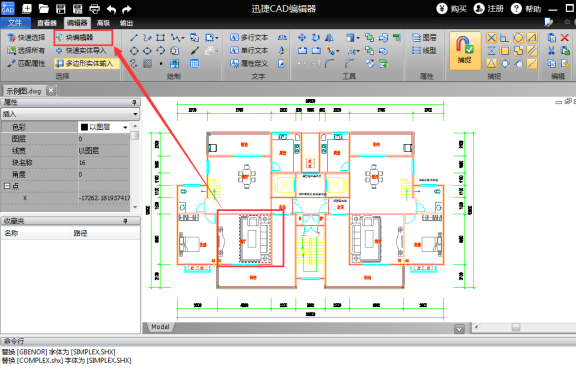Screen dimensions: 576x370
Task: Click the red X delete icon
Action: 565,37
